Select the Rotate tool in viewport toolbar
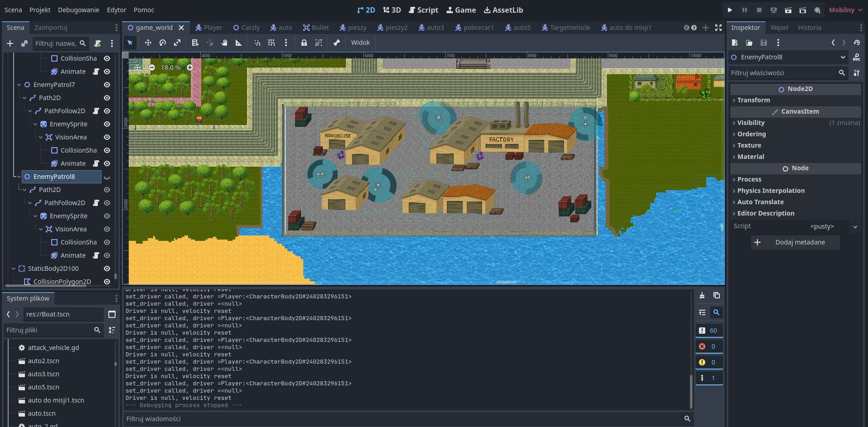Image resolution: width=868 pixels, height=427 pixels. [x=163, y=43]
